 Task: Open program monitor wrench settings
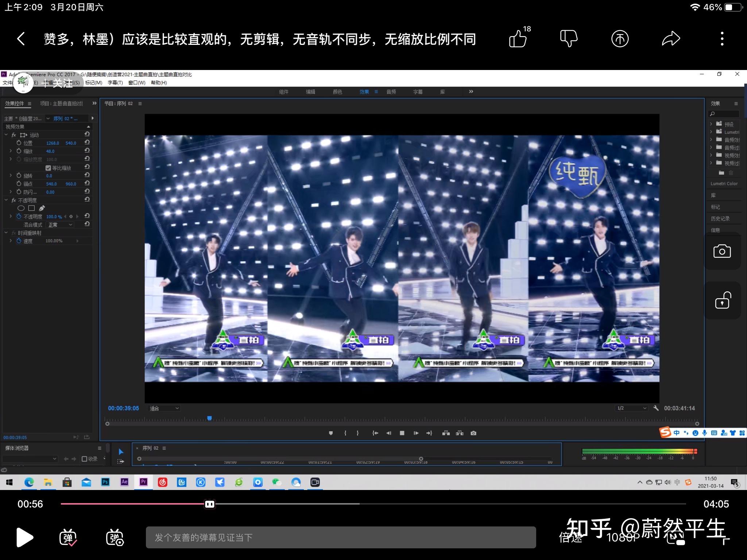click(x=656, y=408)
